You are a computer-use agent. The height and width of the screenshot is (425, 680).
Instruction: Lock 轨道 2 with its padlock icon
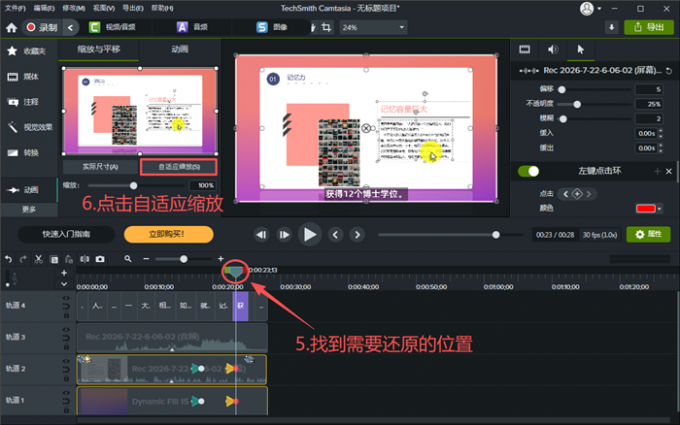(66, 379)
